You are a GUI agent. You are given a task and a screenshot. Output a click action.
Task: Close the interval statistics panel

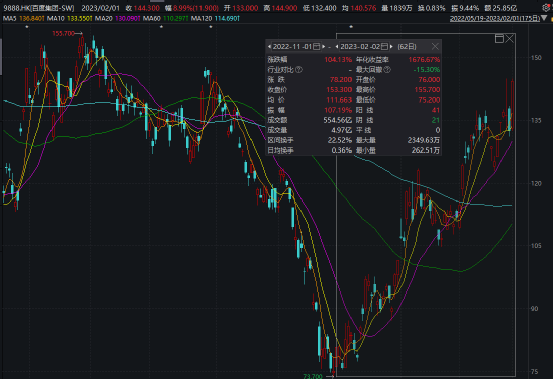[435, 47]
